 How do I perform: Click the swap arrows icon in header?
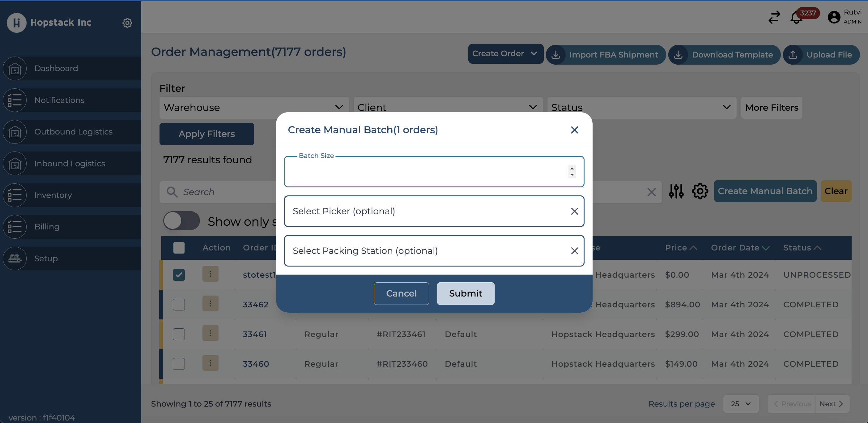tap(774, 17)
